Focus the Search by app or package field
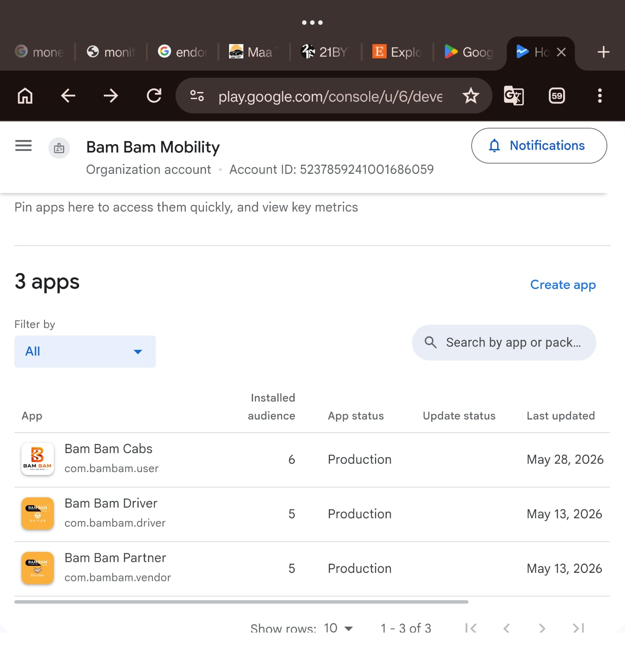Screen dimensions: 625x672 (x=504, y=342)
